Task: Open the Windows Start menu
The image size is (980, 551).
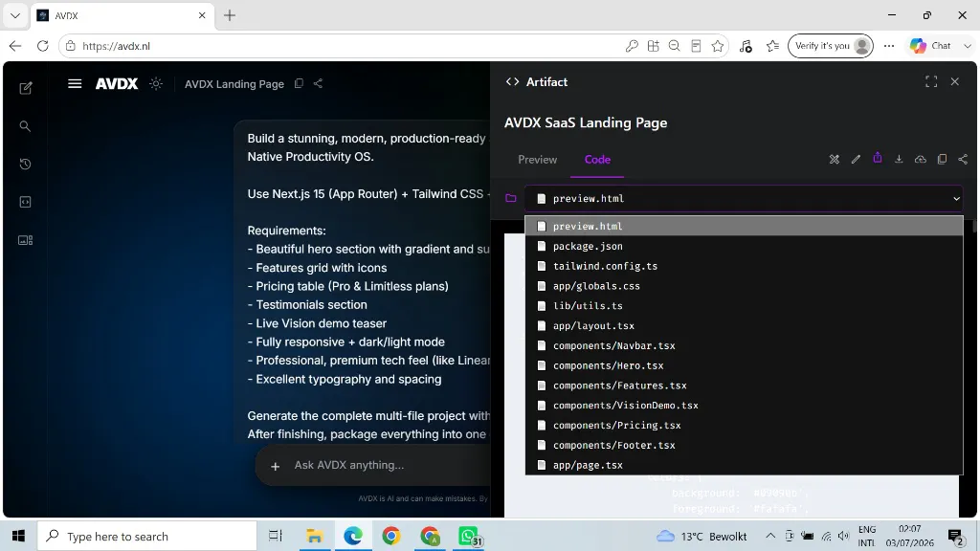Action: (x=19, y=536)
